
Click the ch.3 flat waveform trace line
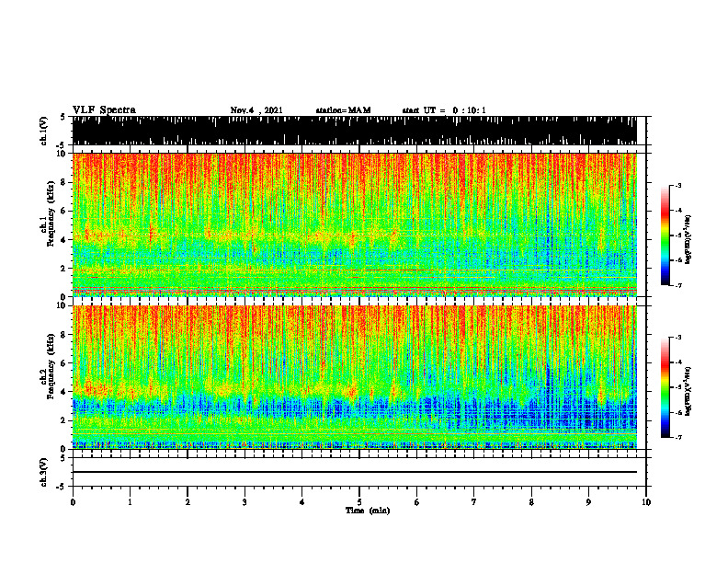pyautogui.click(x=355, y=472)
